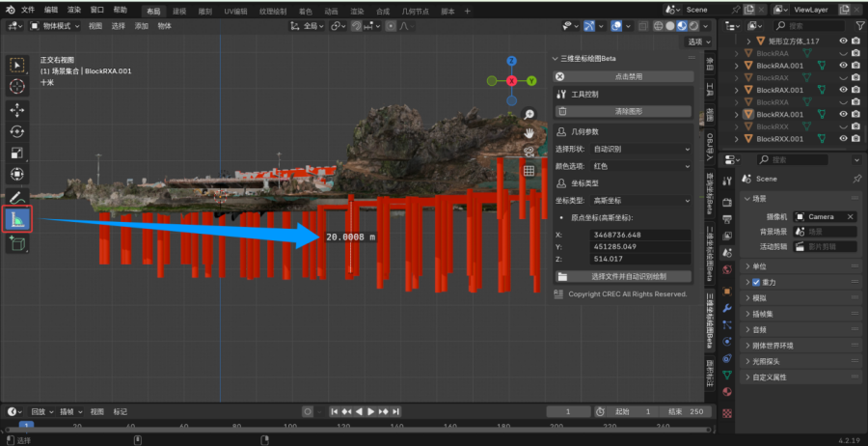The height and width of the screenshot is (446, 868).
Task: Select the Rotate tool in left toolbar
Action: point(17,131)
